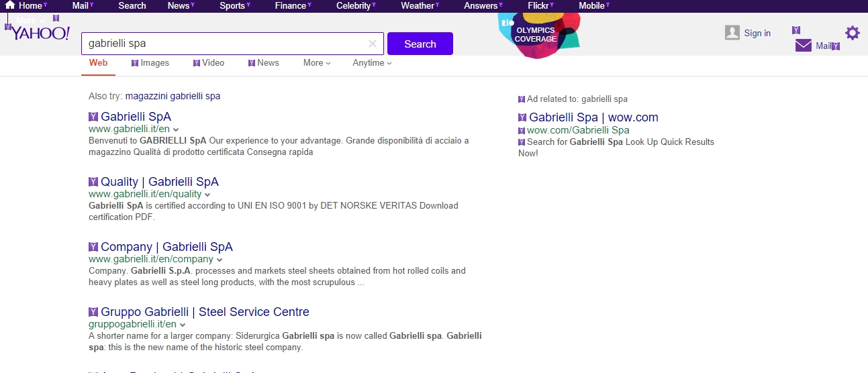868x373 pixels.
Task: Click purple Y icon next to Video tab
Action: point(197,63)
